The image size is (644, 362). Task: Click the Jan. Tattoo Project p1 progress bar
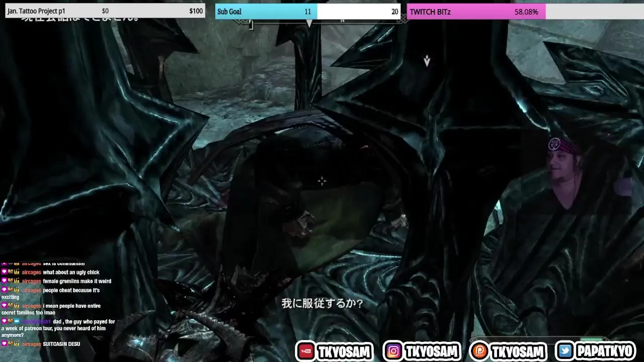(105, 11)
